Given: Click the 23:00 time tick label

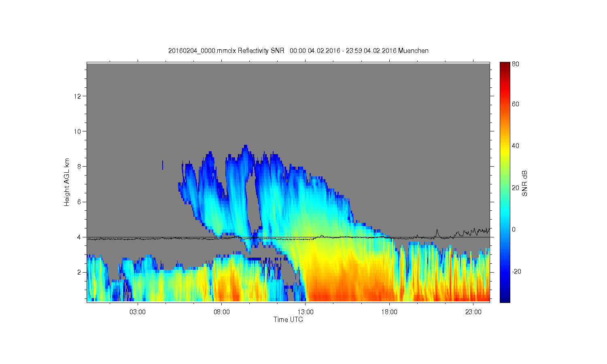Looking at the screenshot, I should 473,312.
